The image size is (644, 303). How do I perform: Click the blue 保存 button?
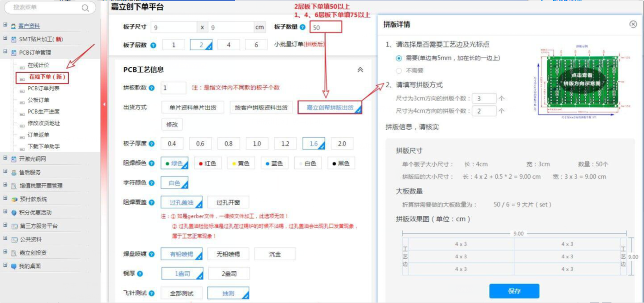[x=514, y=291]
